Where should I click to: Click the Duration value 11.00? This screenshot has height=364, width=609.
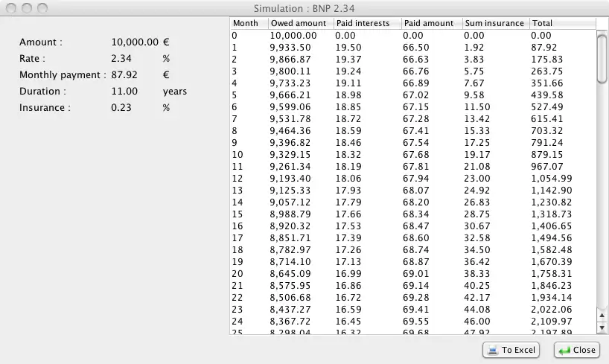tap(124, 92)
